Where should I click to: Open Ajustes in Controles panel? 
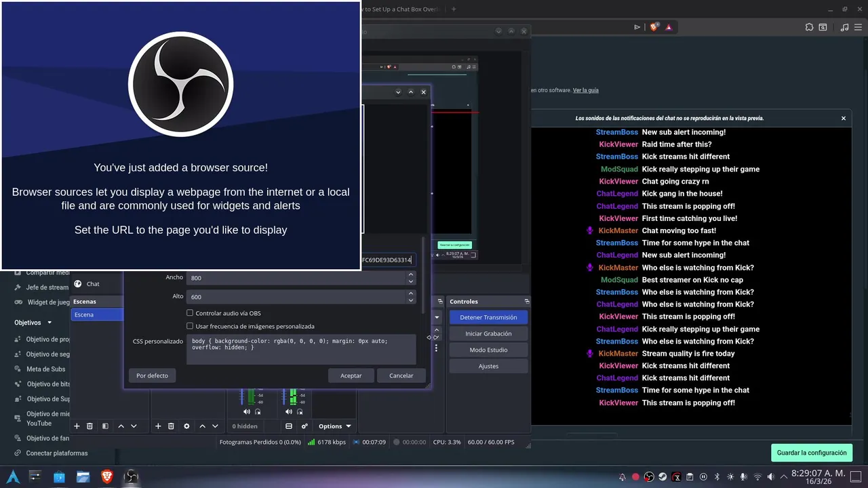[488, 366]
